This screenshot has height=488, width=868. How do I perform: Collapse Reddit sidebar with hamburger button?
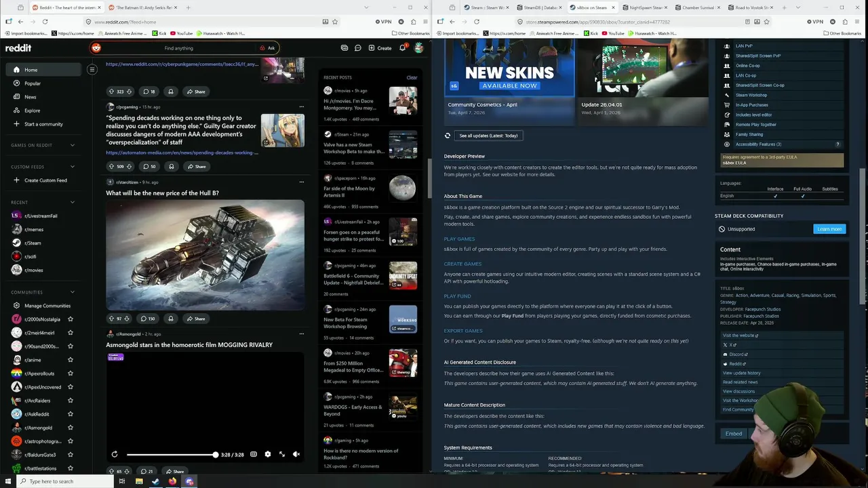point(92,69)
